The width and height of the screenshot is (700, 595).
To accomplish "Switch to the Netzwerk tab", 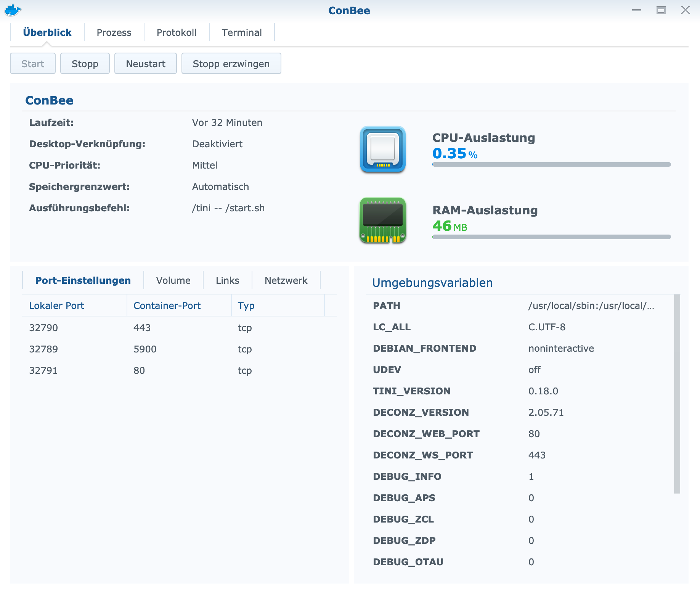I will (286, 280).
